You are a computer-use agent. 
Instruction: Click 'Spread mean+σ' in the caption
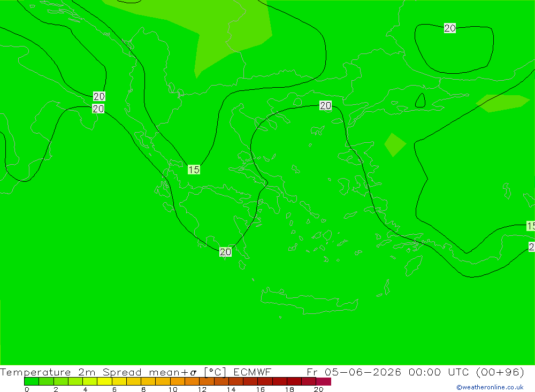149,372
